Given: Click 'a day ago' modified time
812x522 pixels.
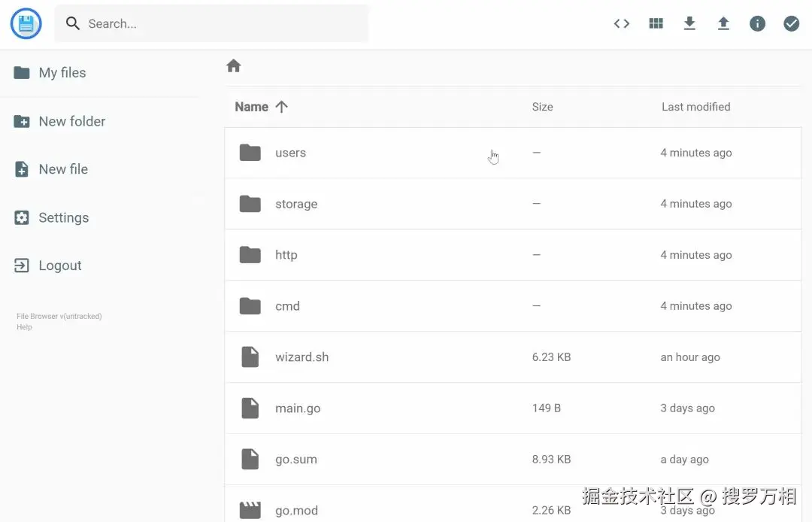Looking at the screenshot, I should click(x=684, y=460).
